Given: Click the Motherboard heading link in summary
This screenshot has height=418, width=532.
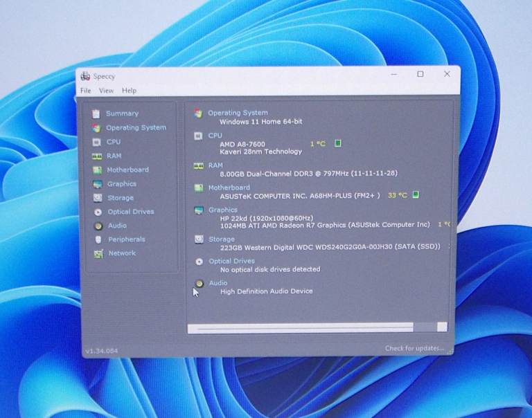Looking at the screenshot, I should pyautogui.click(x=229, y=188).
